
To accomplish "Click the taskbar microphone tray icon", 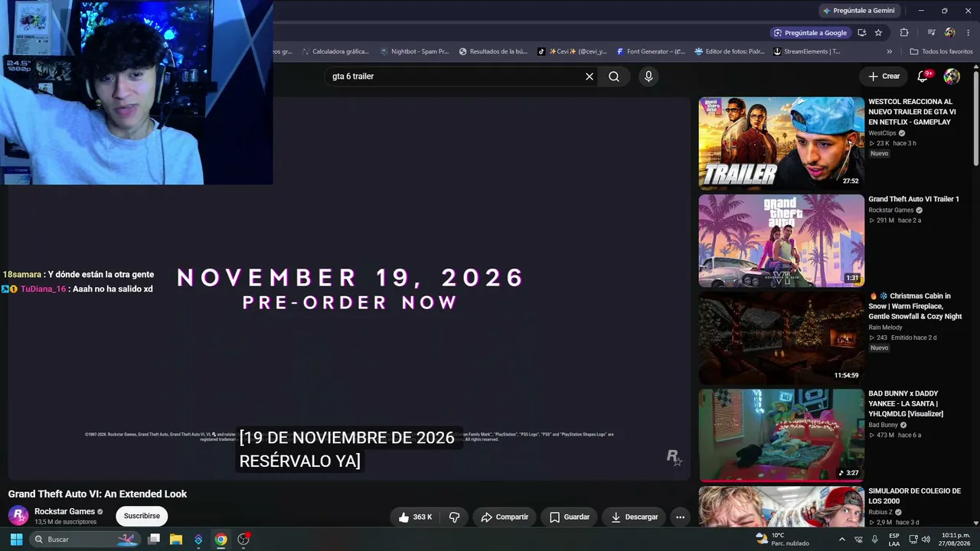I will 874,539.
